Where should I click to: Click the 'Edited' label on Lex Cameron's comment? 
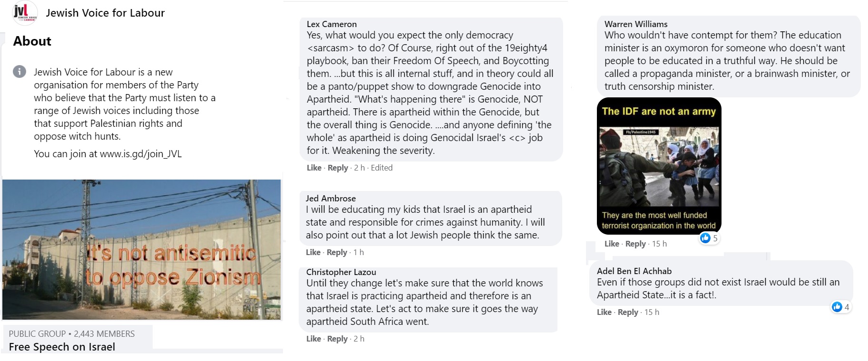click(x=381, y=168)
